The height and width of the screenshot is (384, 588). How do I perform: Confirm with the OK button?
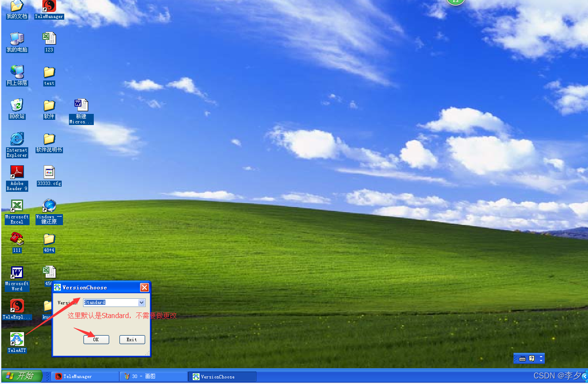(96, 339)
